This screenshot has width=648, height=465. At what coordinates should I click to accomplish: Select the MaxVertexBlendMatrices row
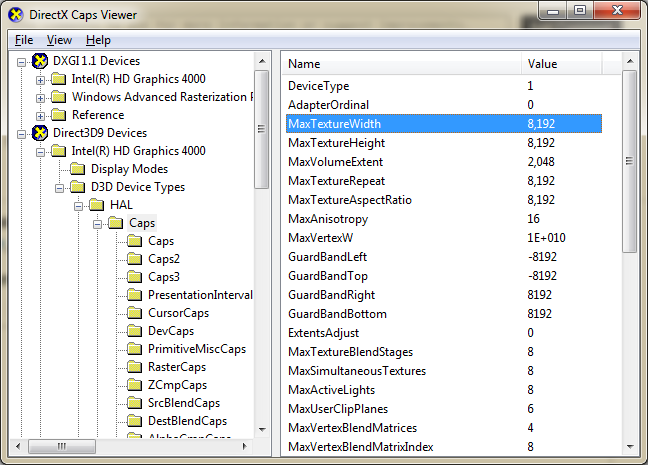(x=444, y=428)
